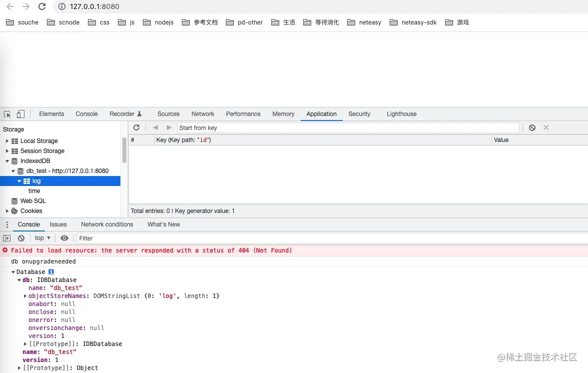Viewport: 588px width, 373px height.
Task: Open the drawer three-dot menu
Action: pyautogui.click(x=7, y=224)
